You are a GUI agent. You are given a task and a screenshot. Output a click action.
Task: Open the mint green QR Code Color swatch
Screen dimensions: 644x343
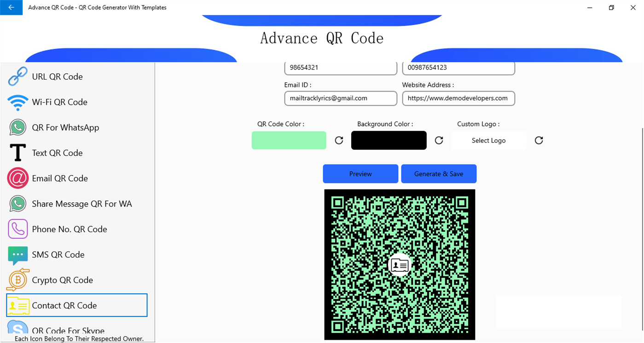[x=289, y=140]
